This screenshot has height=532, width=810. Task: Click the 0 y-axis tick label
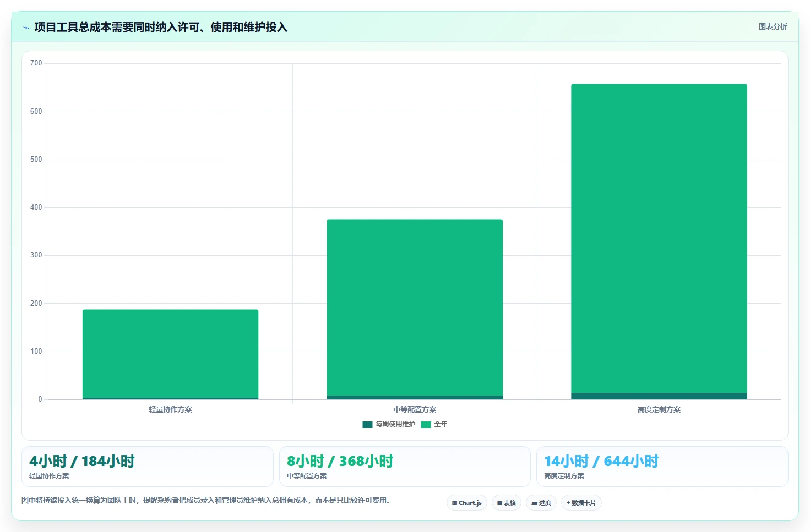(x=40, y=399)
